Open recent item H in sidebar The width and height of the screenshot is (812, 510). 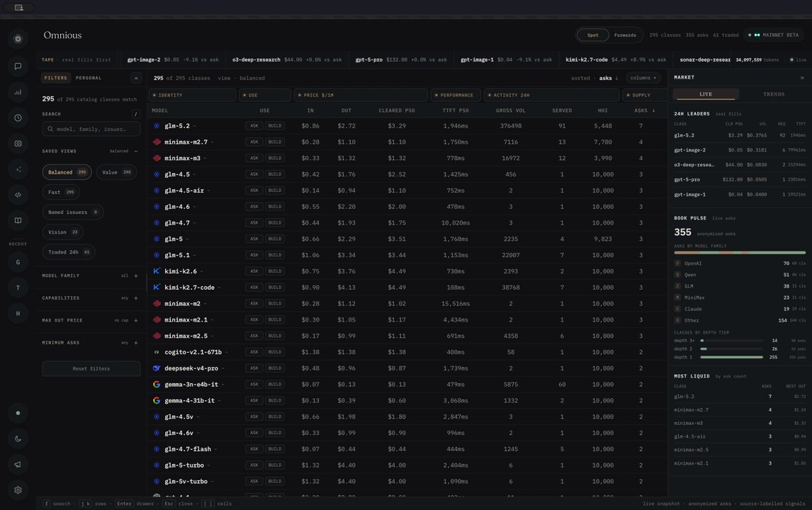(18, 313)
